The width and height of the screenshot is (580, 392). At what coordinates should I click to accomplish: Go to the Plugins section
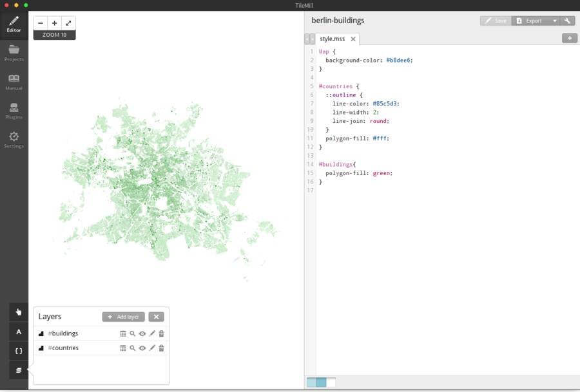[14, 111]
